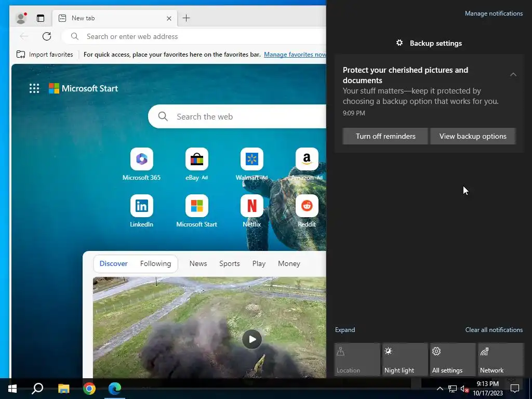Select the New tab tab
Image resolution: width=532 pixels, height=399 pixels.
click(115, 18)
